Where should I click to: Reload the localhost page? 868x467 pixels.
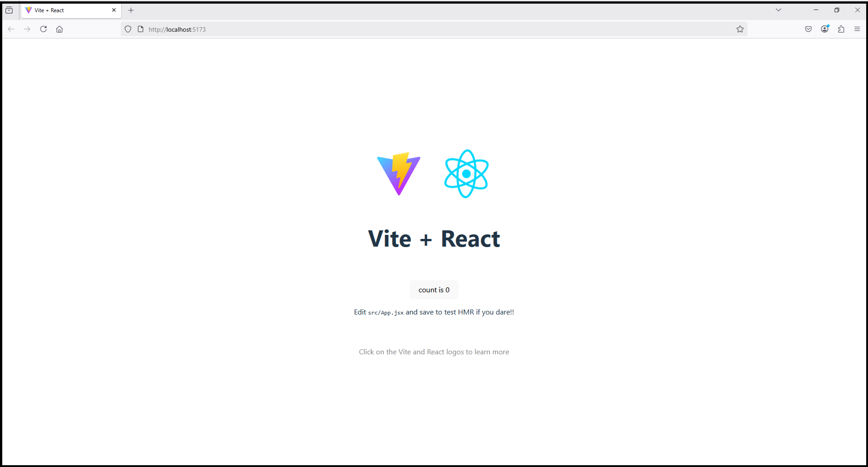(43, 29)
